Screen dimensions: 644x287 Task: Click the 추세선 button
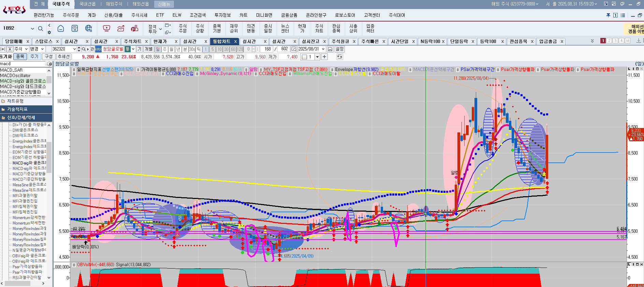63,57
